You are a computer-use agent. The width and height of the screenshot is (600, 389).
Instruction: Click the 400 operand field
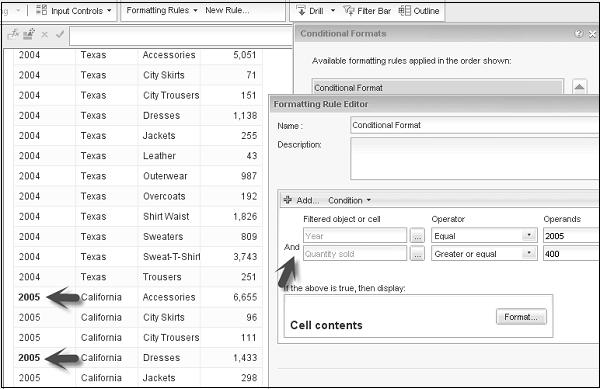[x=571, y=254]
